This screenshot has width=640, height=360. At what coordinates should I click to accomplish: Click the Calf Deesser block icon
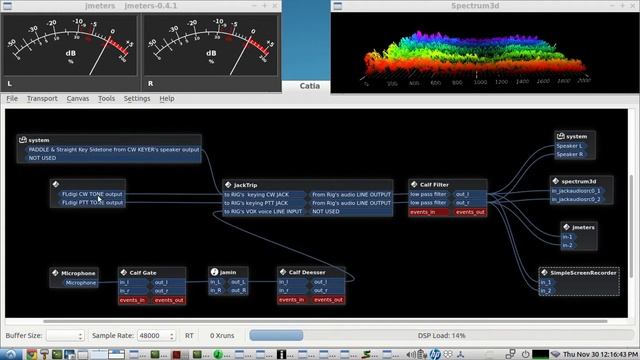click(283, 272)
